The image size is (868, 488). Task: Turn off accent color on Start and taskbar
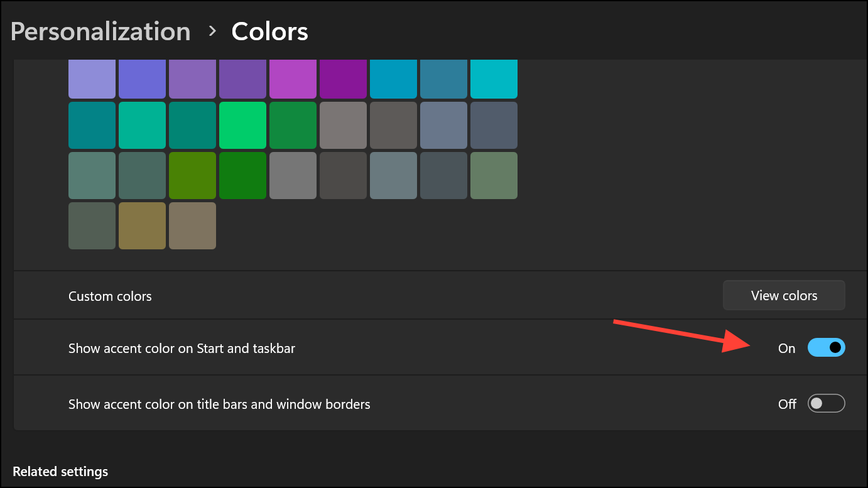(x=826, y=347)
